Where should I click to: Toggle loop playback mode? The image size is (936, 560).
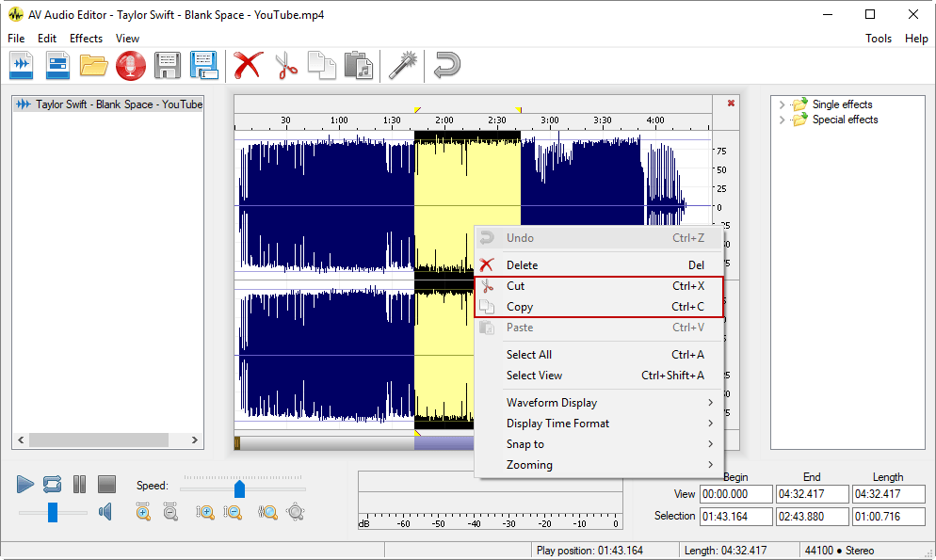click(x=51, y=484)
